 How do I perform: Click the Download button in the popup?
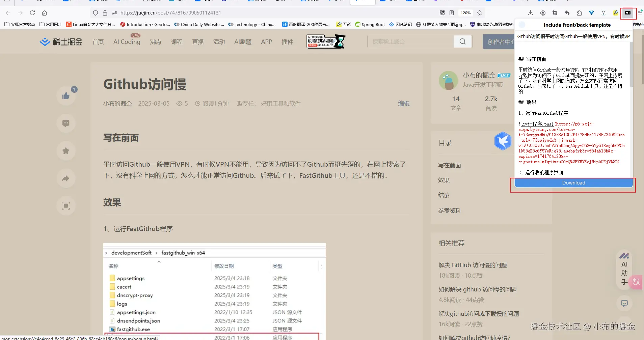click(x=573, y=182)
